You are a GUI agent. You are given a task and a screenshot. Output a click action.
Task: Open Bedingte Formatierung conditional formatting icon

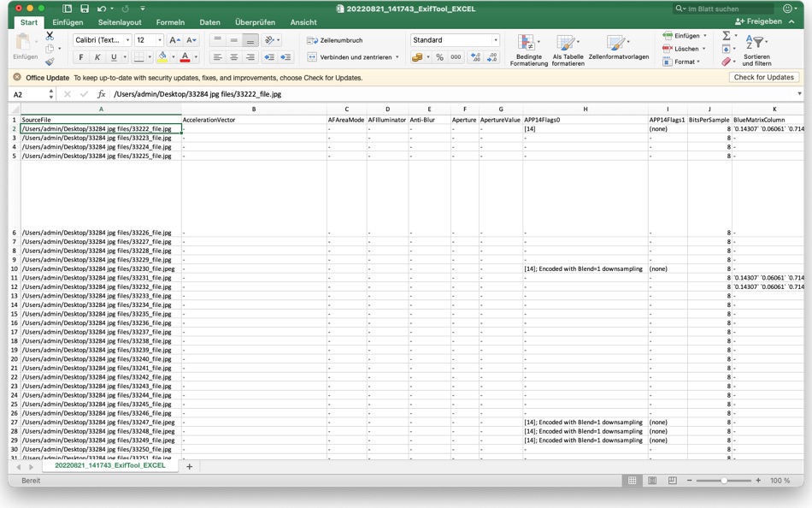(x=525, y=43)
